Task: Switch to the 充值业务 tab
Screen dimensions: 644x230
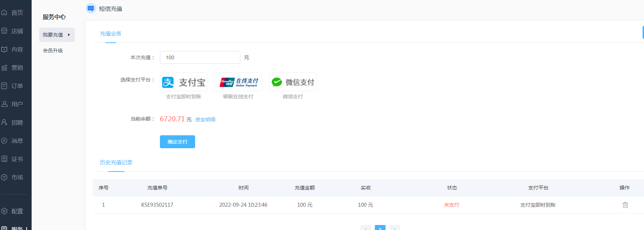Action: pos(111,34)
